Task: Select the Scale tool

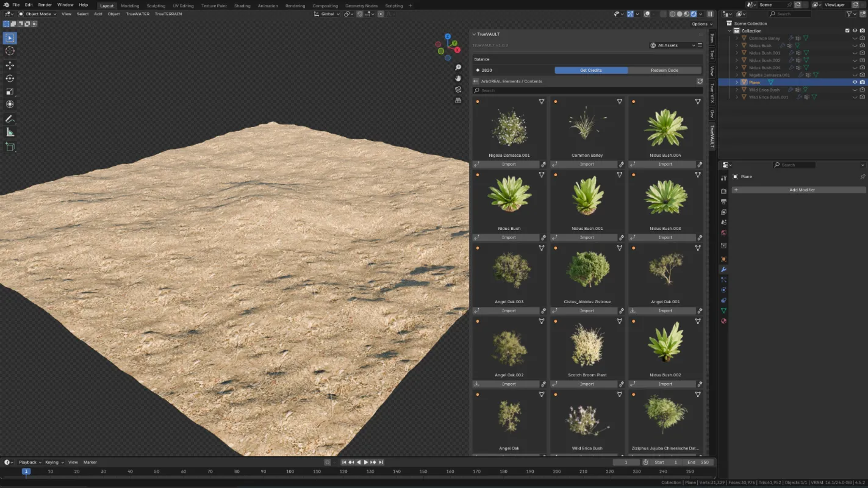Action: (9, 90)
